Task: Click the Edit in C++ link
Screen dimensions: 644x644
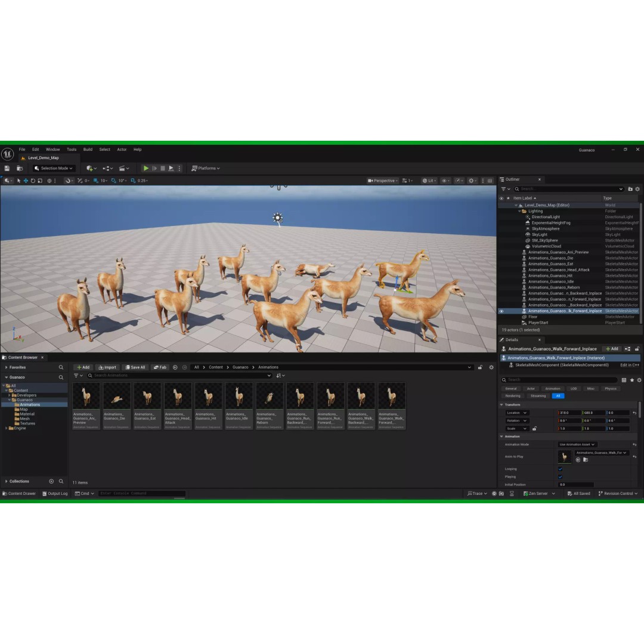Action: pos(630,365)
